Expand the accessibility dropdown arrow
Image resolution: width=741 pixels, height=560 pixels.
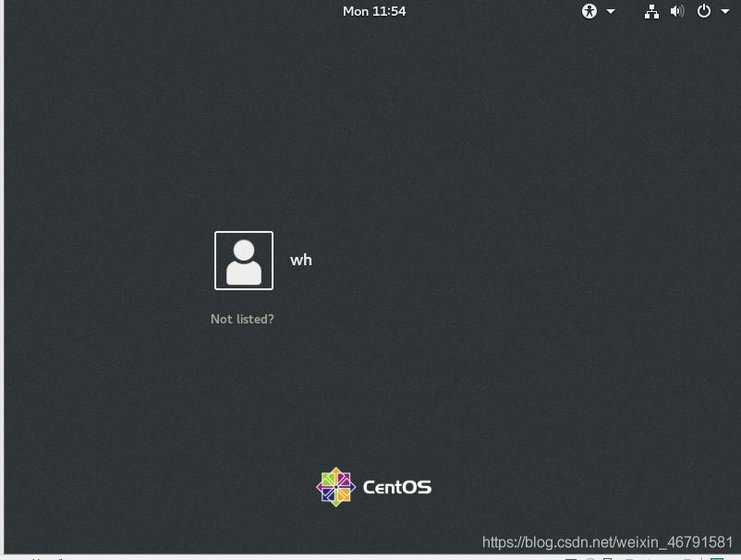[x=611, y=11]
